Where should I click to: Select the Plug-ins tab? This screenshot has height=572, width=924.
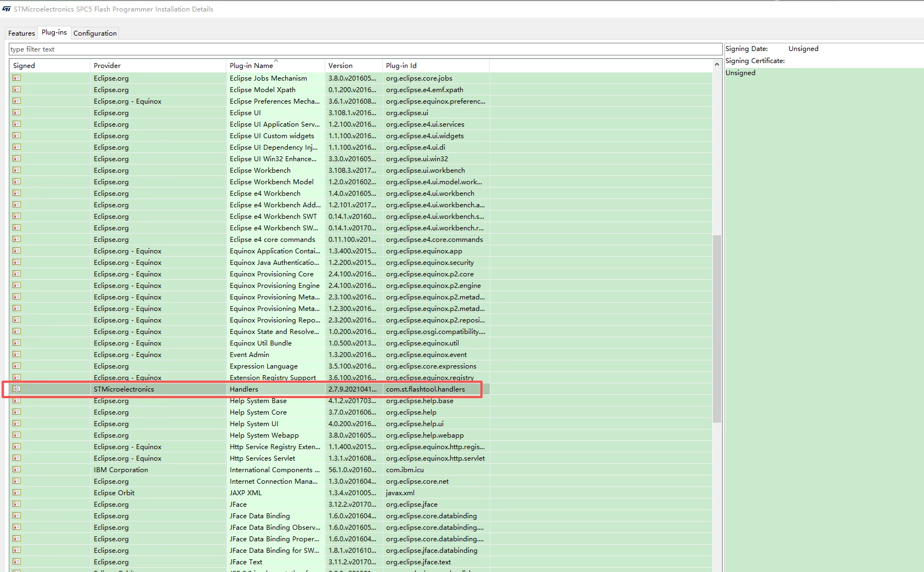click(54, 32)
